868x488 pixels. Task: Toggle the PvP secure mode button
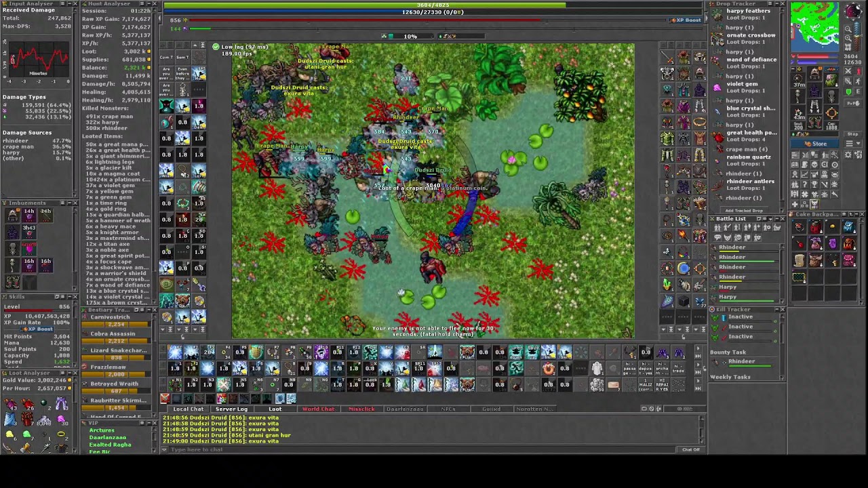click(853, 103)
